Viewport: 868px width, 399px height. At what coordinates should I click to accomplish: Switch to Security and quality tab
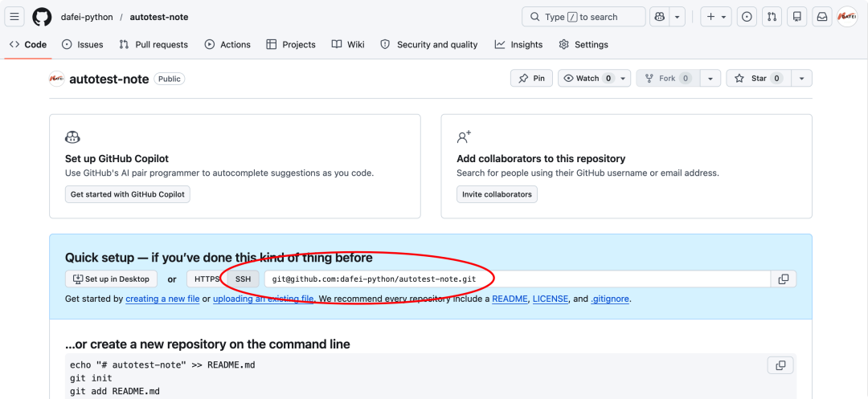[x=429, y=45]
